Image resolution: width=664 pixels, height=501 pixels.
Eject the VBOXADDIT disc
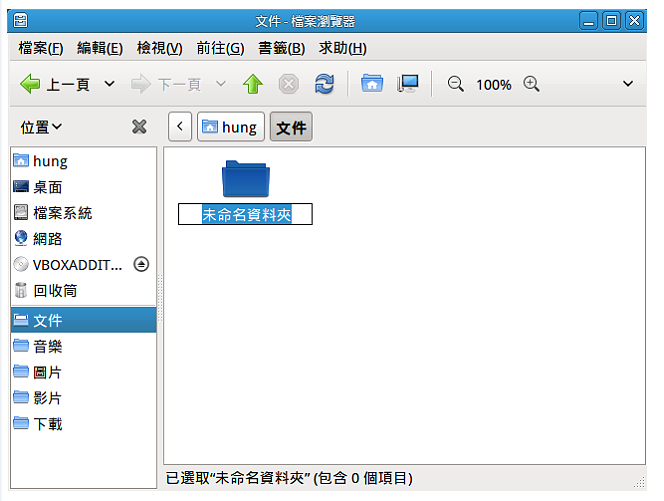tap(141, 264)
